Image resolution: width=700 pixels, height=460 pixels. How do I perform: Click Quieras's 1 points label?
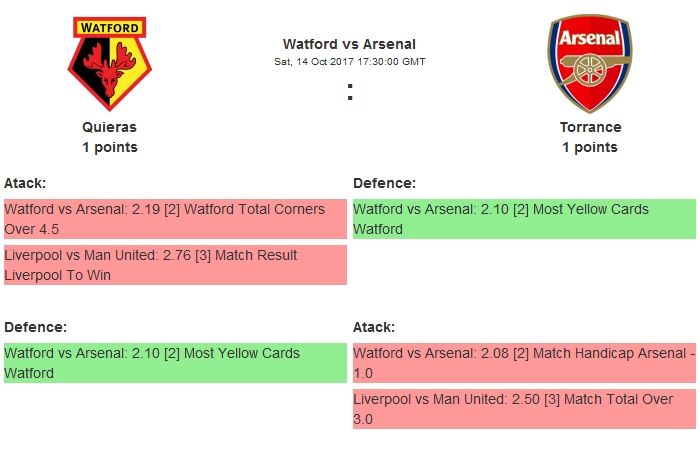(x=110, y=147)
